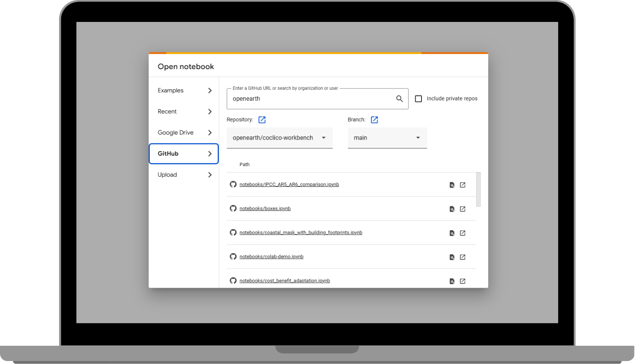This screenshot has height=364, width=635.
Task: Switch to the Upload tab
Action: click(x=184, y=175)
